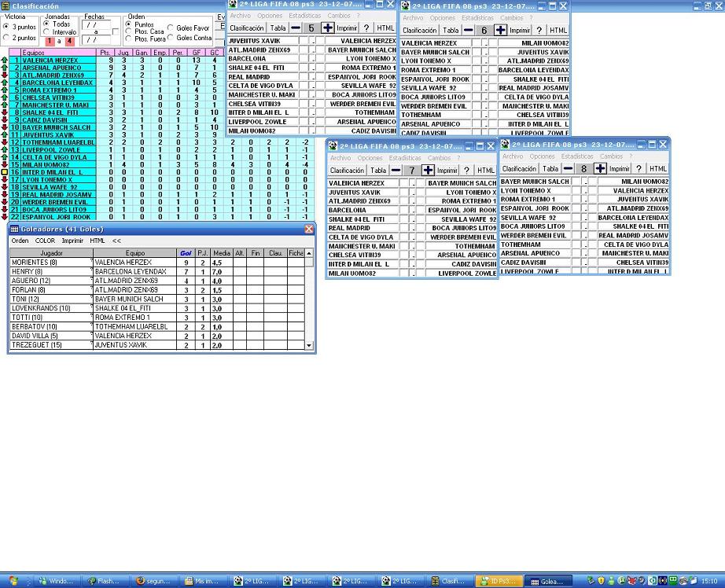Open Opciones menu in jornada 6 window
The image size is (725, 588).
click(x=443, y=18)
